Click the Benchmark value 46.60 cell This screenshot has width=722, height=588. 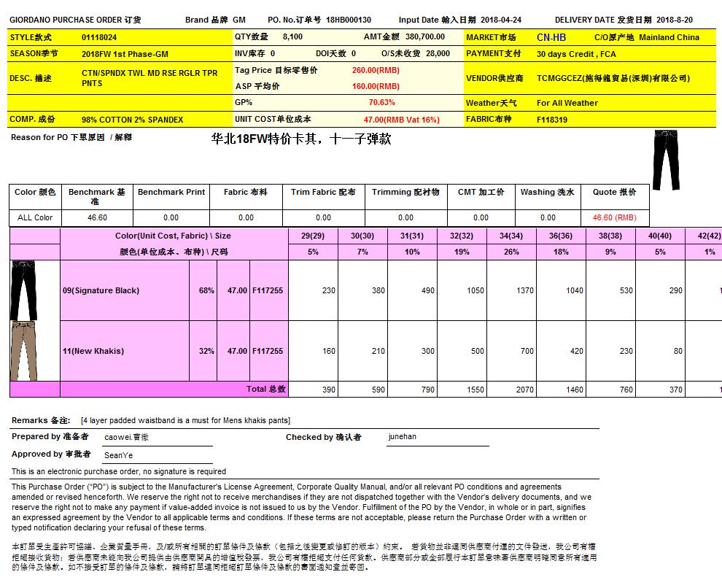[x=97, y=217]
